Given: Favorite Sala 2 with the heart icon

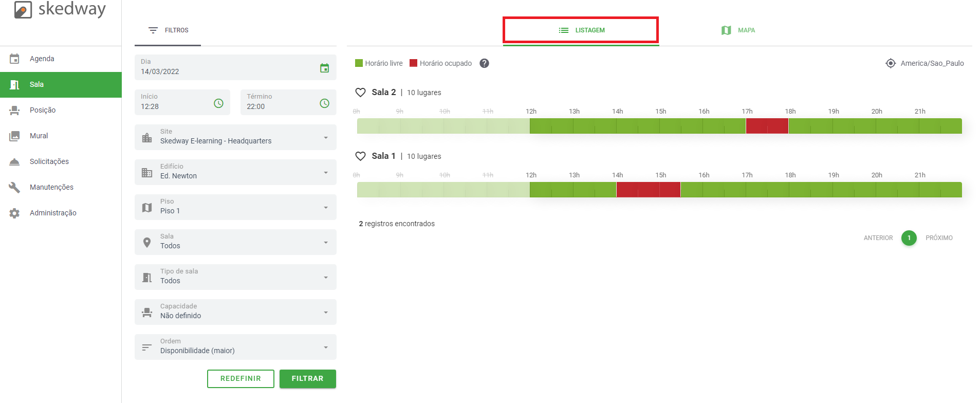Looking at the screenshot, I should click(x=361, y=93).
